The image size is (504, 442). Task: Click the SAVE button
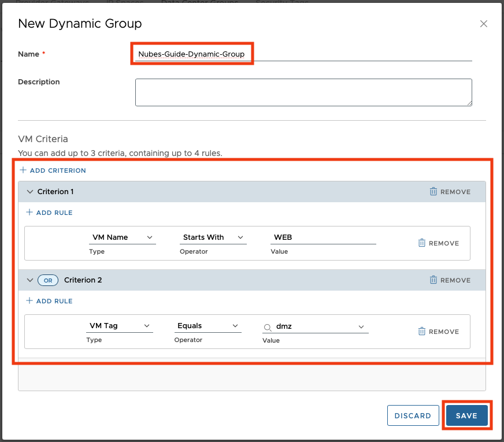click(466, 415)
